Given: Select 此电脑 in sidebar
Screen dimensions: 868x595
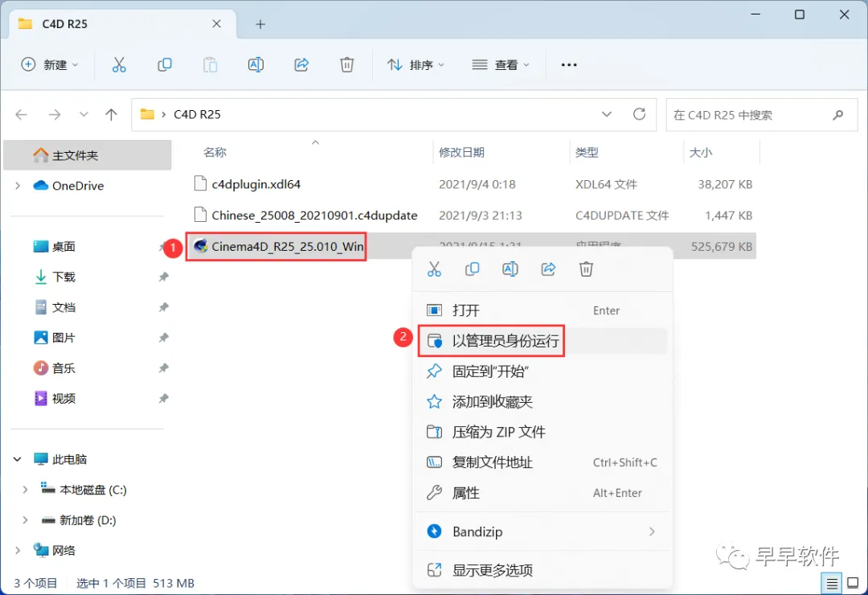Looking at the screenshot, I should coord(59,459).
